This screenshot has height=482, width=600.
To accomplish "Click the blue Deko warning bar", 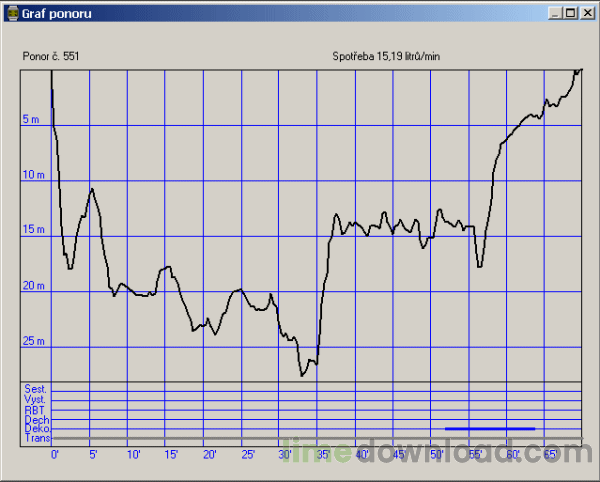I will pos(490,429).
